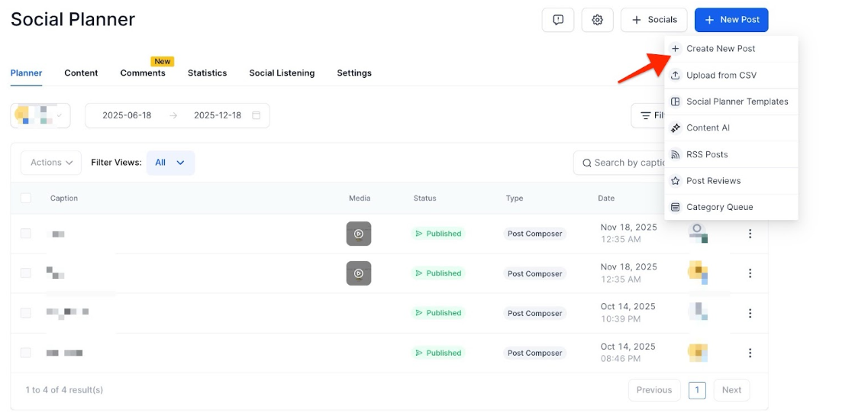Click the Socials button

click(653, 20)
